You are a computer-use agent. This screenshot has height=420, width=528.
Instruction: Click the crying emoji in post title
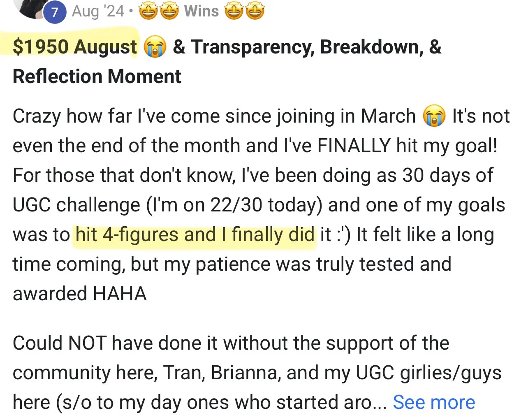tap(155, 47)
